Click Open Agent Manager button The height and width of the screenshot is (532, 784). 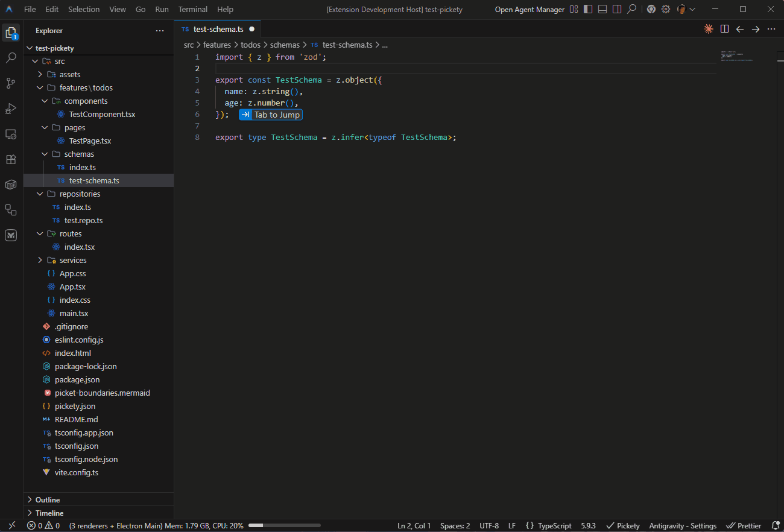(530, 9)
